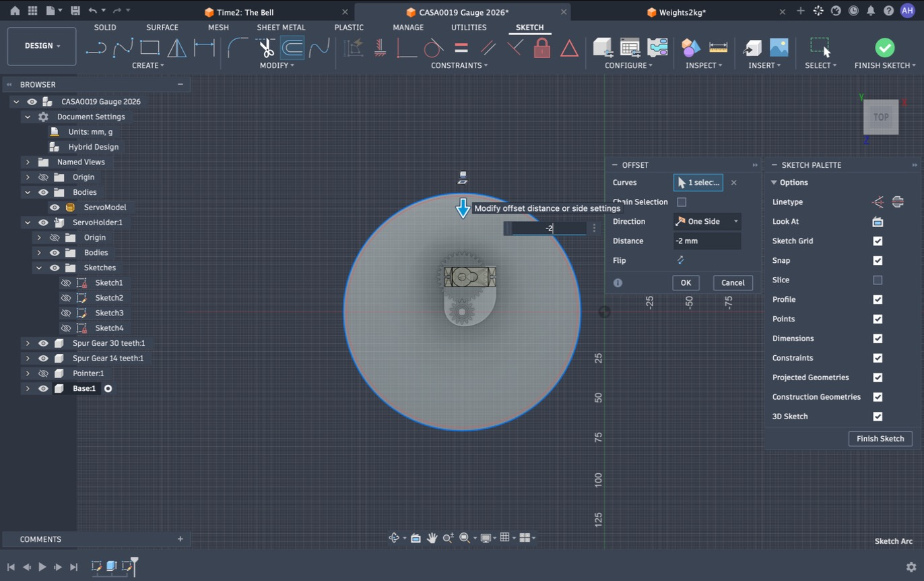
Task: Switch to the SHEET METAL tab
Action: pyautogui.click(x=281, y=28)
